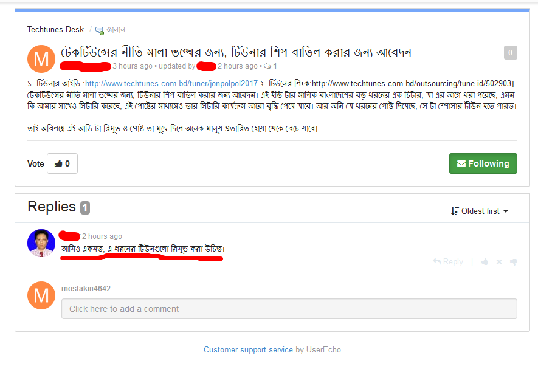Click the Vote label
The width and height of the screenshot is (538, 392).
tap(36, 164)
